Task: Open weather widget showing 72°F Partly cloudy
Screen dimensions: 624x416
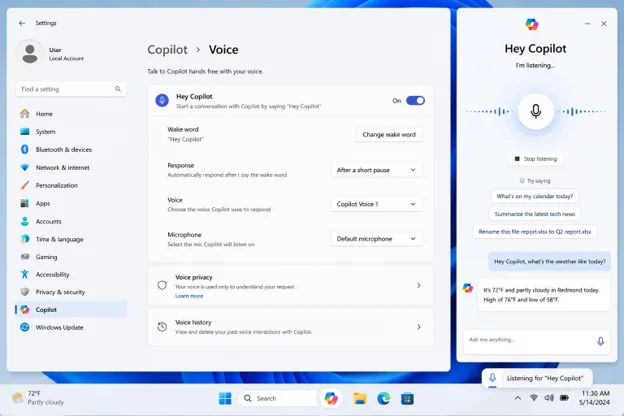Action: point(38,398)
